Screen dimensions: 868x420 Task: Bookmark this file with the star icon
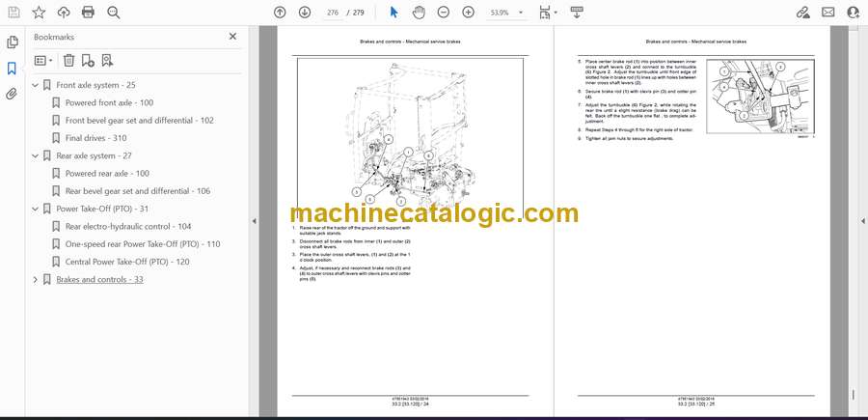(39, 13)
